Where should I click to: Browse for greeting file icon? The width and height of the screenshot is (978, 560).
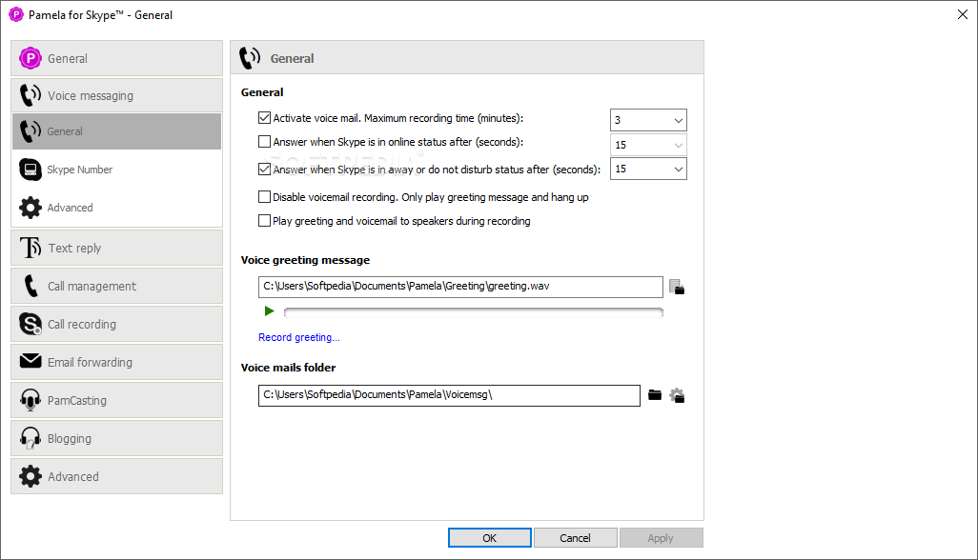coord(677,288)
